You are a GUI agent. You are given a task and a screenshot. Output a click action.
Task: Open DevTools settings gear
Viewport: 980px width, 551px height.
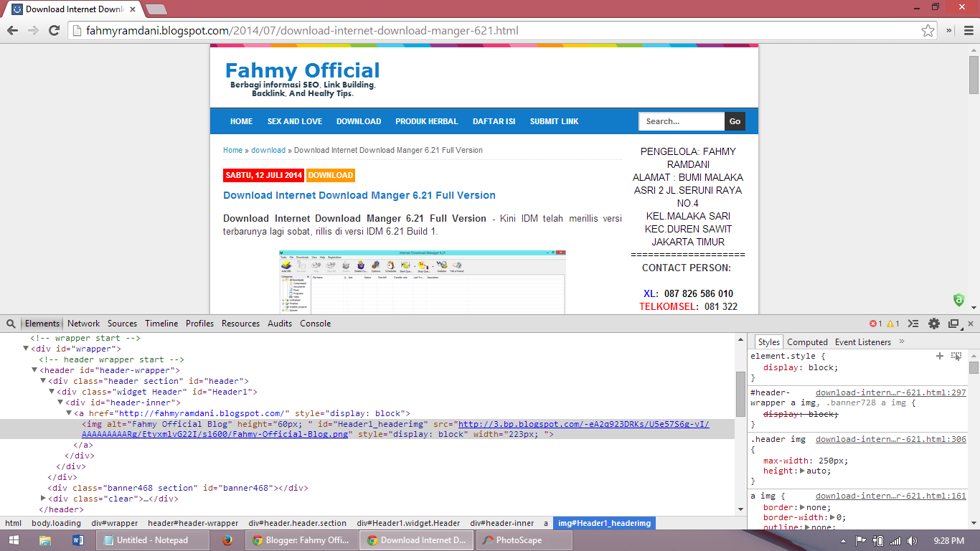(933, 324)
